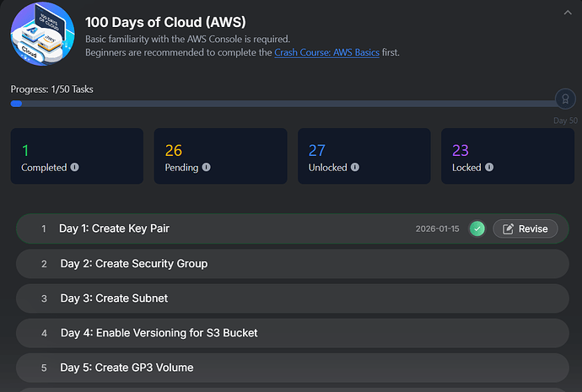Open Day 3: Create Subnet task
Viewport: 582px width, 392px height.
[114, 298]
